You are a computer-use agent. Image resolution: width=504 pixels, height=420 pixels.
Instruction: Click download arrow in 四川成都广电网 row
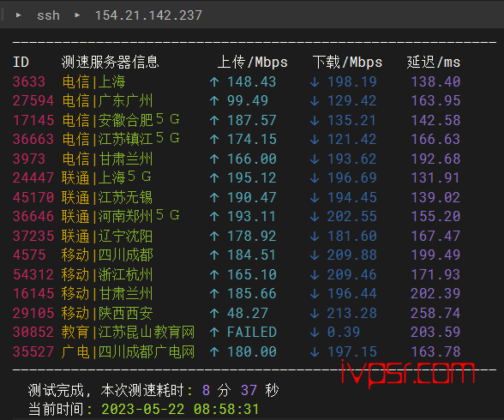click(315, 352)
